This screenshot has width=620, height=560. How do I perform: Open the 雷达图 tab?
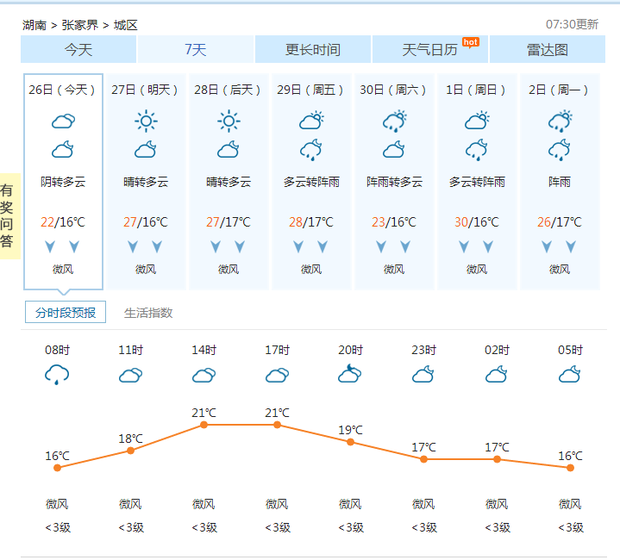(547, 49)
